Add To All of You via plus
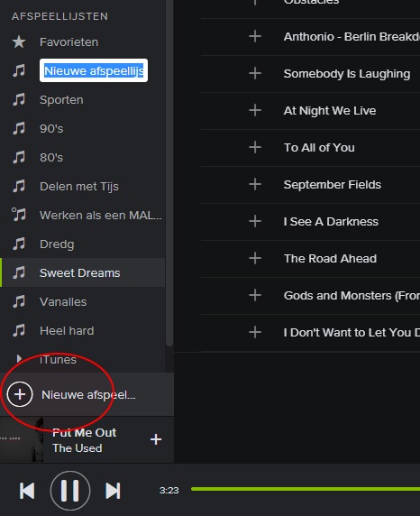 pyautogui.click(x=255, y=147)
